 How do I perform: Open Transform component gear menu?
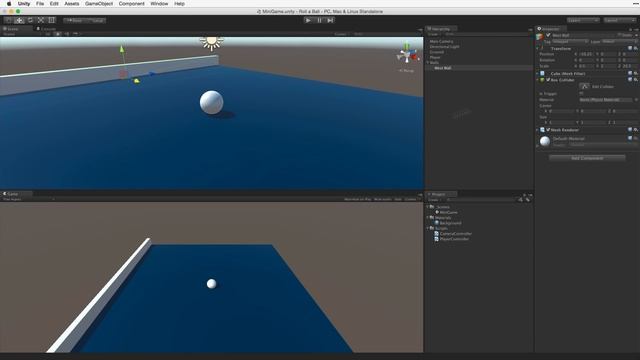(636, 49)
